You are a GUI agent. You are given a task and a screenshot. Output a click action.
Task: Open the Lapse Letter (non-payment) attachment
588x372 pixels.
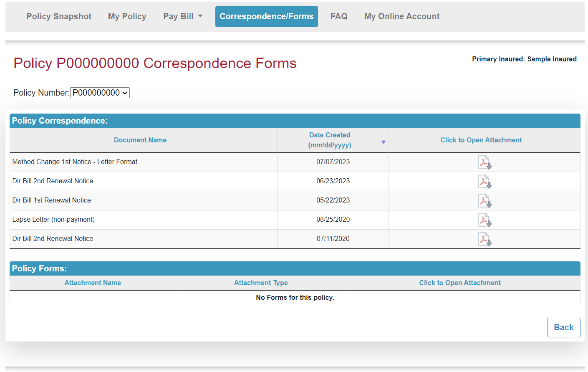tap(485, 220)
